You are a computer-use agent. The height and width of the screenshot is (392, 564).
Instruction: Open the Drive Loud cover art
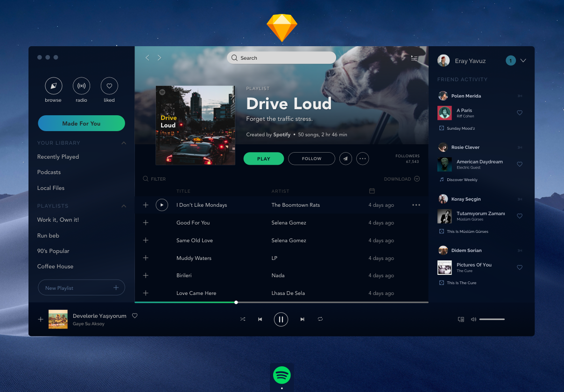pos(195,125)
